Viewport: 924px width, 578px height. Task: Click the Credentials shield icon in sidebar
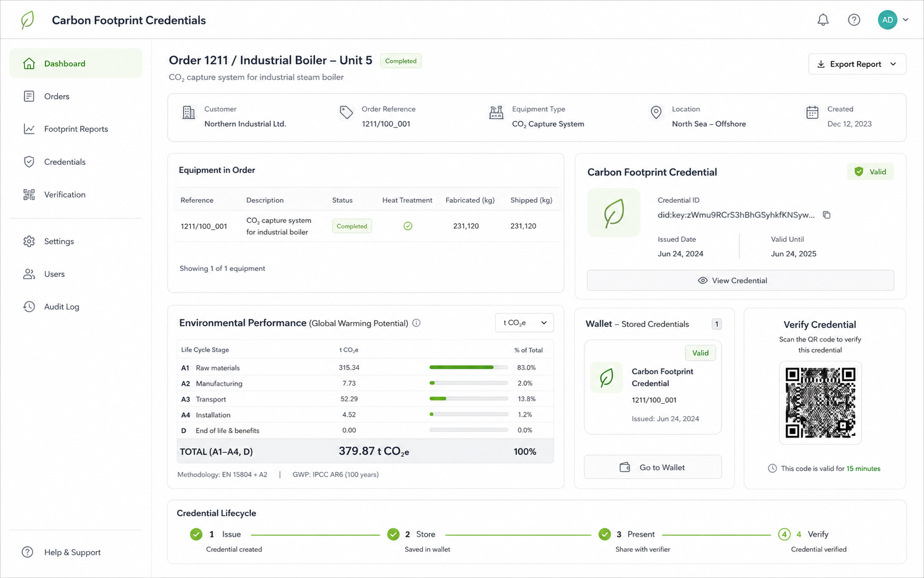point(29,162)
